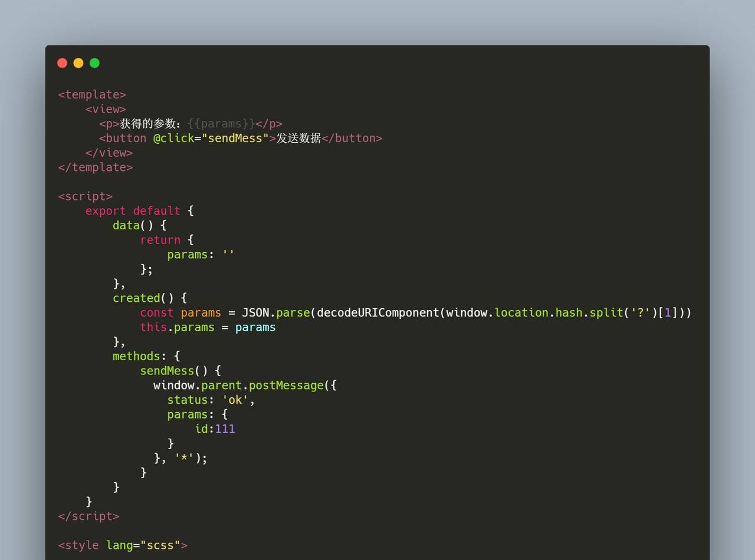Click the created() hook name
Viewport: 755px width, 560px height.
click(136, 298)
